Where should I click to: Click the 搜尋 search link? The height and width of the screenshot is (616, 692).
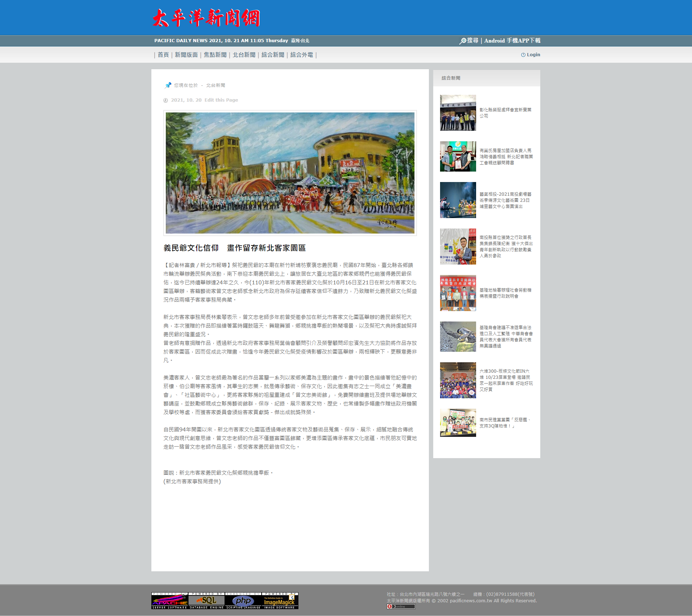click(x=473, y=41)
